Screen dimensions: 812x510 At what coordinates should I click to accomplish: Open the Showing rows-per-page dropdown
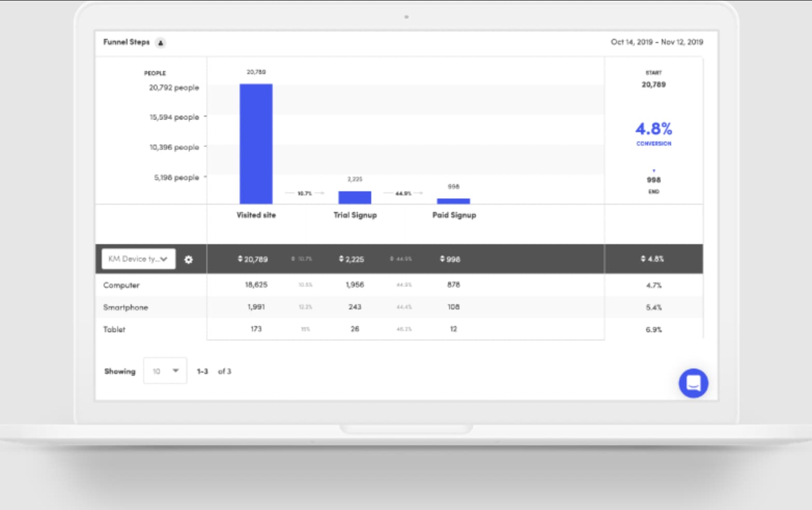[x=165, y=371]
